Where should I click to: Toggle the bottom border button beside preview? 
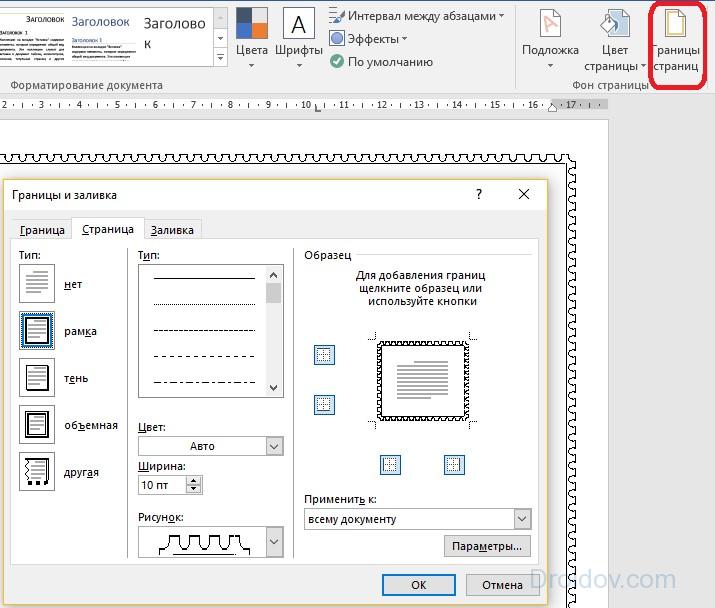[324, 404]
